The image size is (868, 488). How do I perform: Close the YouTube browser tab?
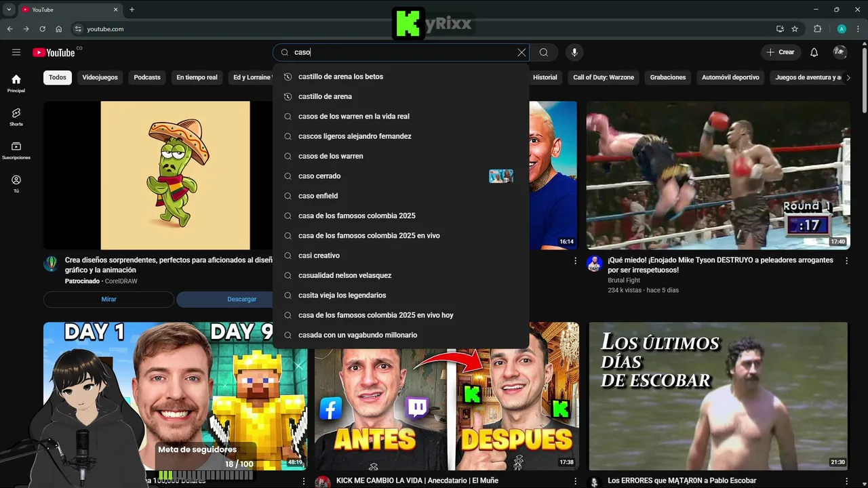tap(116, 9)
